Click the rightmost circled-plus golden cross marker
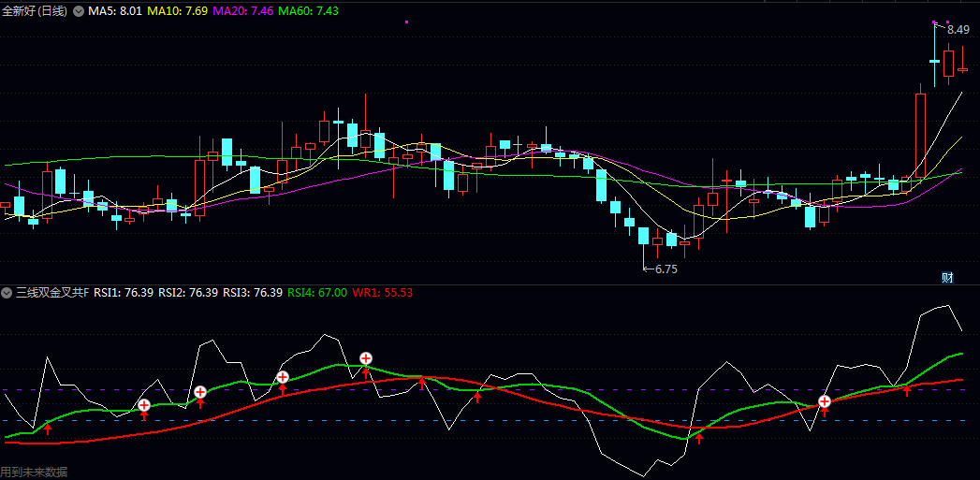The height and width of the screenshot is (480, 980). pos(825,401)
